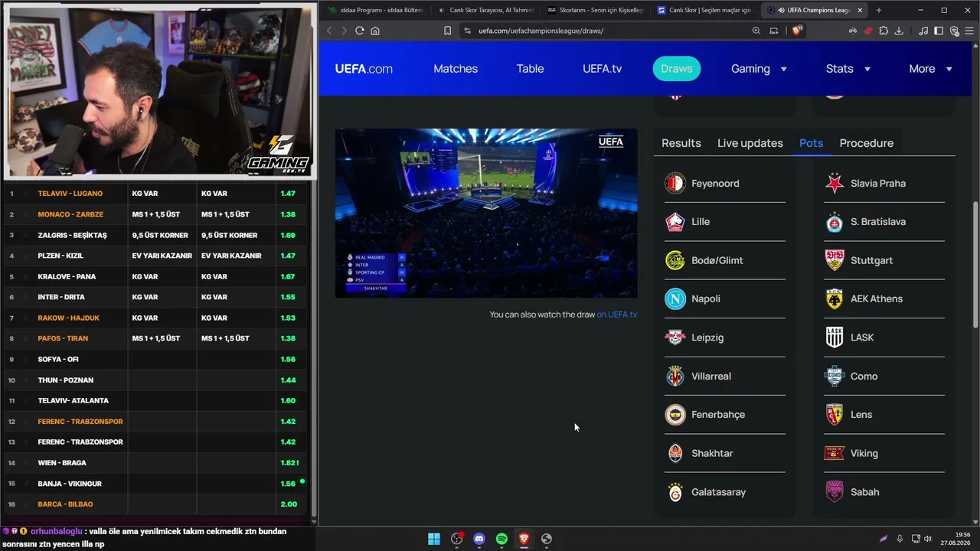The height and width of the screenshot is (551, 980).
Task: Select the Draws navigation pill
Action: tap(677, 69)
